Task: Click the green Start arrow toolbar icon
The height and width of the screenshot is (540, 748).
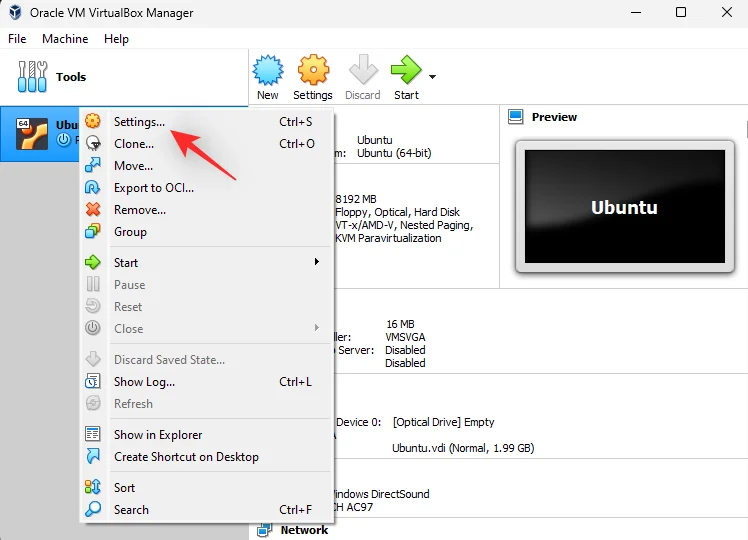Action: click(x=405, y=72)
